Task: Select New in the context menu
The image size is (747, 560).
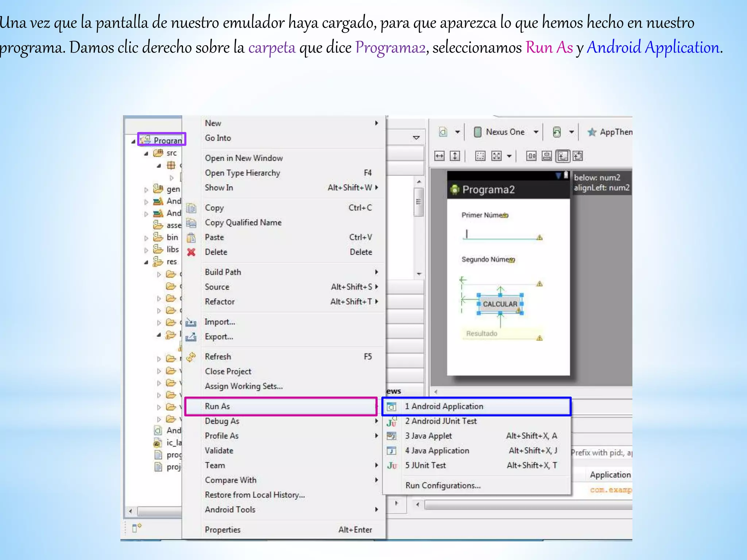Action: pos(284,123)
